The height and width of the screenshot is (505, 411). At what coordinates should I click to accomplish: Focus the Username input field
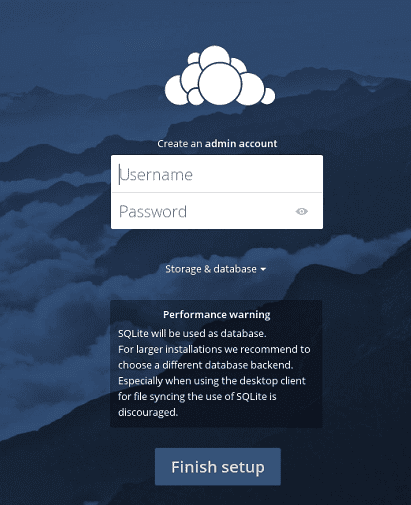click(x=217, y=174)
